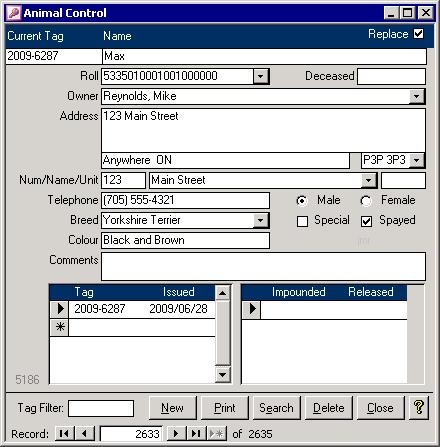
Task: Click the Search button
Action: 277,408
